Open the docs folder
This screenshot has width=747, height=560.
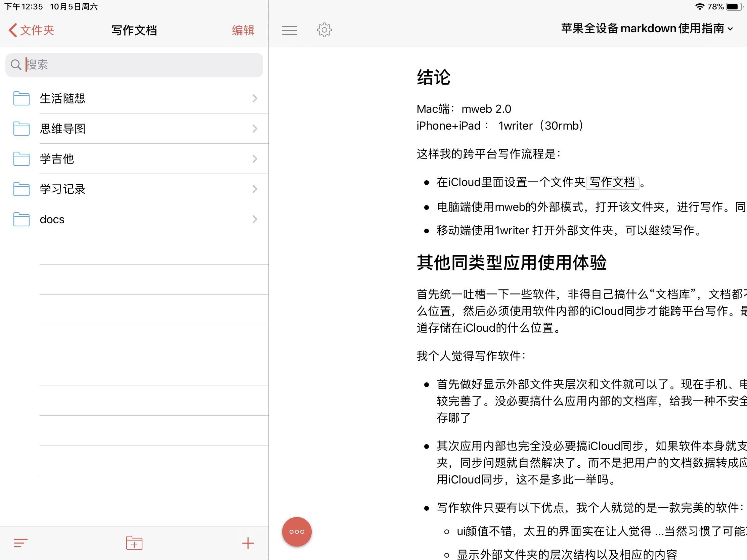[134, 219]
